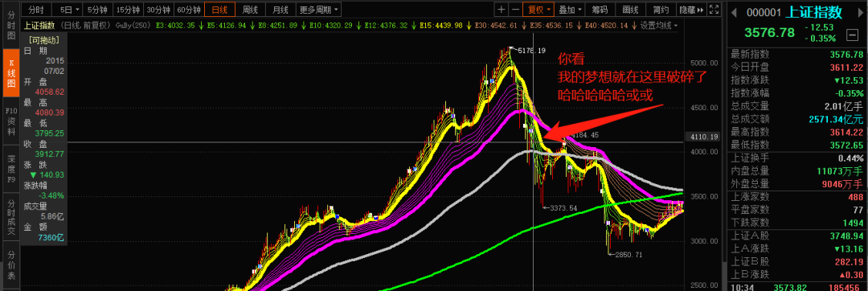
Task: Switch to the 分时成交 sidebar tab
Action: pos(10,215)
